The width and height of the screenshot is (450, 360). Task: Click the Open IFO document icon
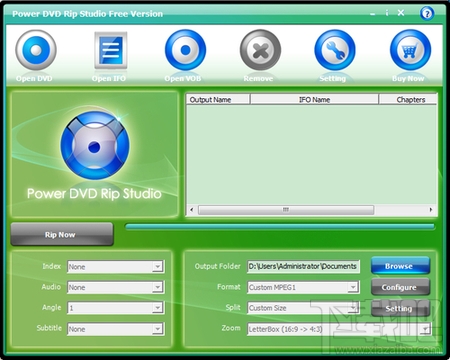click(110, 50)
